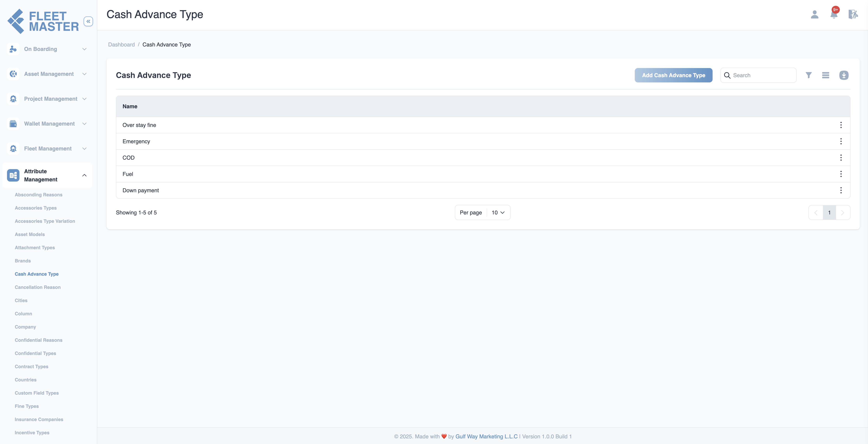Collapse the Attribute Management chevron

pyautogui.click(x=84, y=175)
